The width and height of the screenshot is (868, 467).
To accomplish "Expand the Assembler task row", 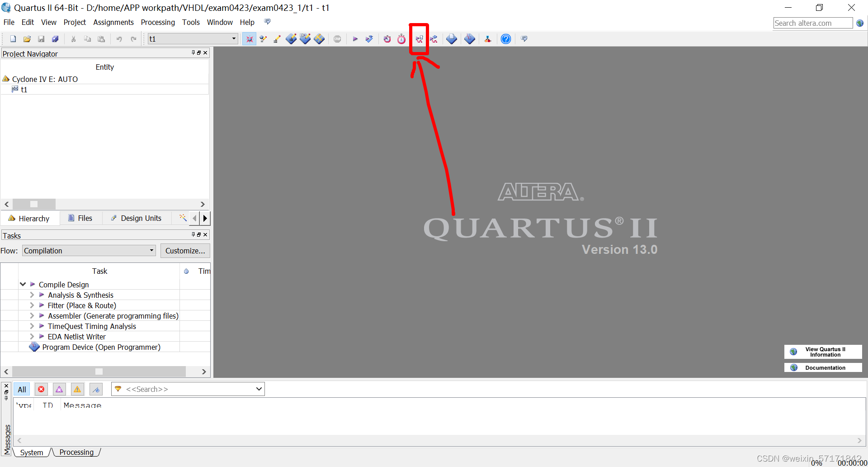I will coord(32,315).
